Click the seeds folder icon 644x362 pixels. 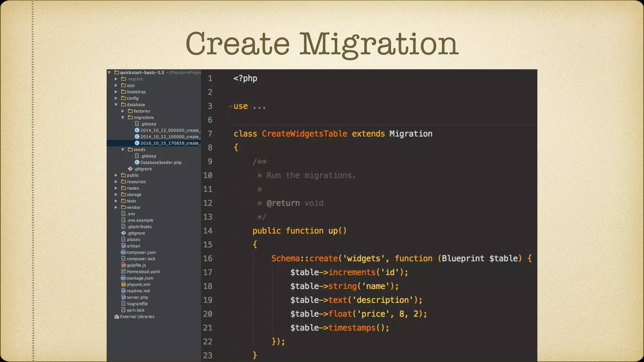pos(130,150)
